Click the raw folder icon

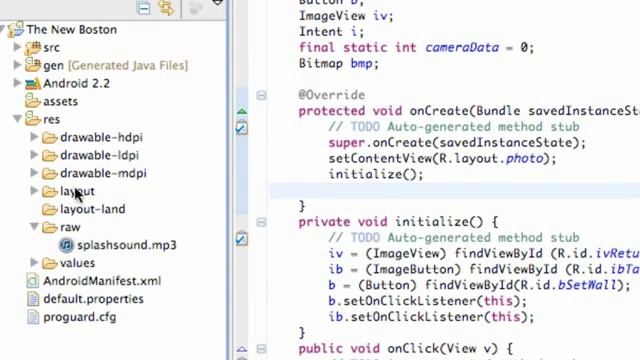50,227
